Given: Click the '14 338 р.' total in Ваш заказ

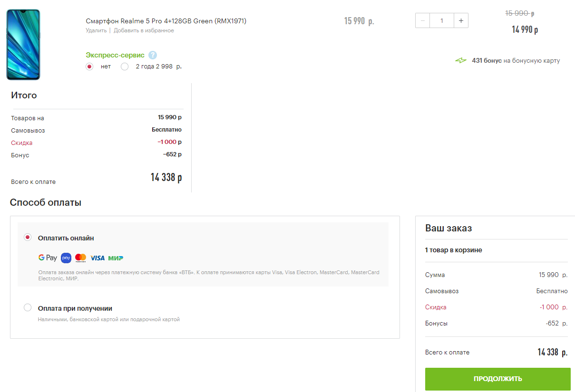Looking at the screenshot, I should (x=553, y=352).
